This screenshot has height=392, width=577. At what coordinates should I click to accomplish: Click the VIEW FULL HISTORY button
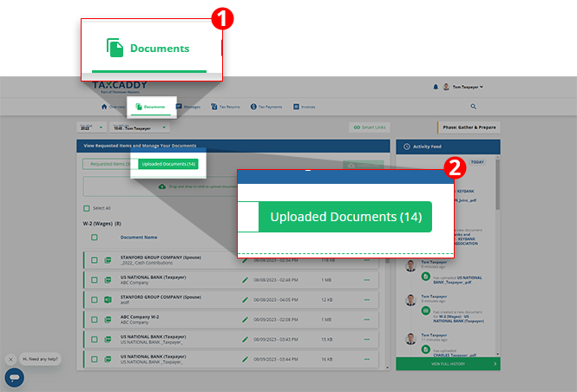(x=448, y=363)
